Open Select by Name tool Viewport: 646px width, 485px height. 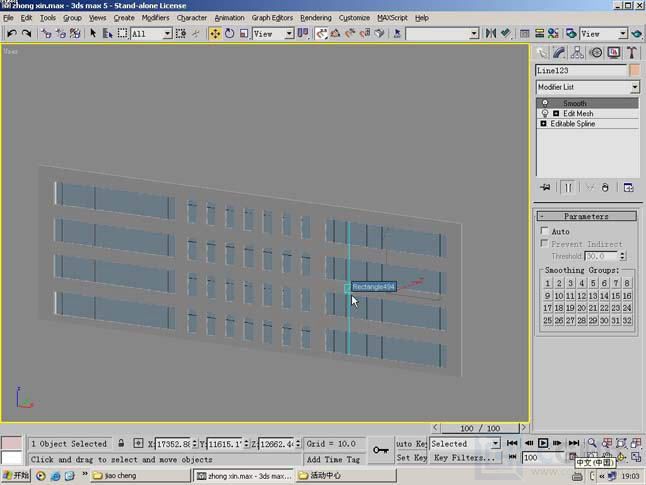[x=108, y=33]
